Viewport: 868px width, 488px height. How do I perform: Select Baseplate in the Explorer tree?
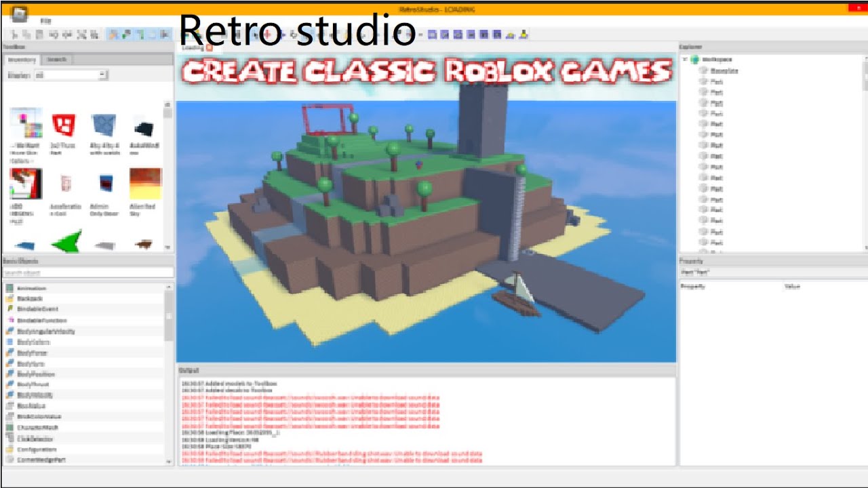(725, 70)
